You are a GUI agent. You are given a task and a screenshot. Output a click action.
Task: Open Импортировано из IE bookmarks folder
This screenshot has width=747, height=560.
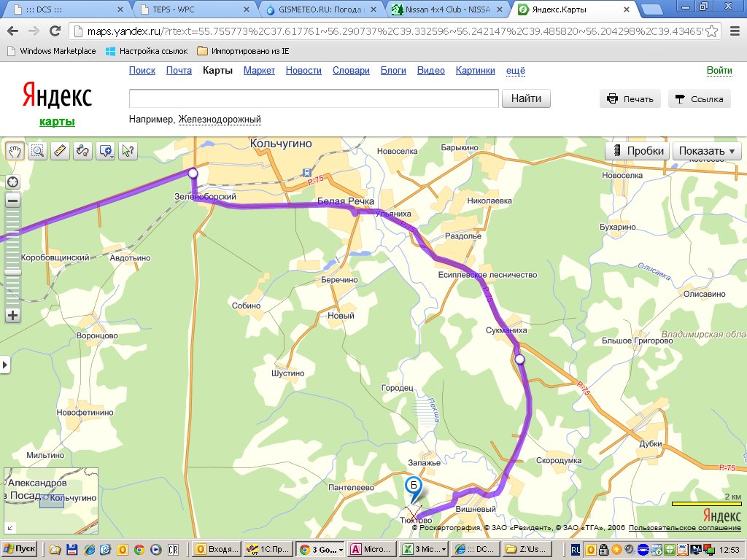[x=244, y=51]
